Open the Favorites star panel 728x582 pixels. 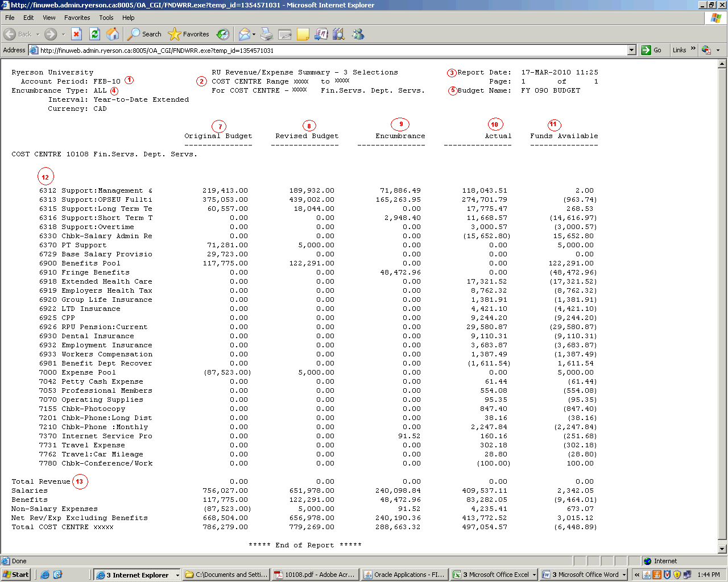[189, 34]
